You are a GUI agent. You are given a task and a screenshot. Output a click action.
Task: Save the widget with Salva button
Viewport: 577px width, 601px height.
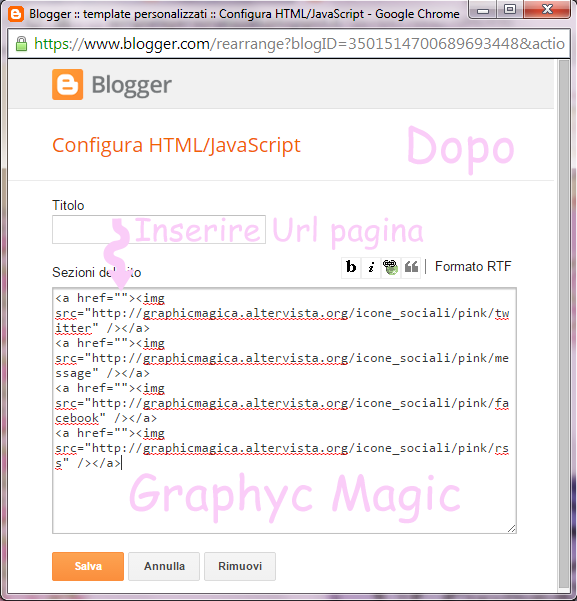point(88,566)
